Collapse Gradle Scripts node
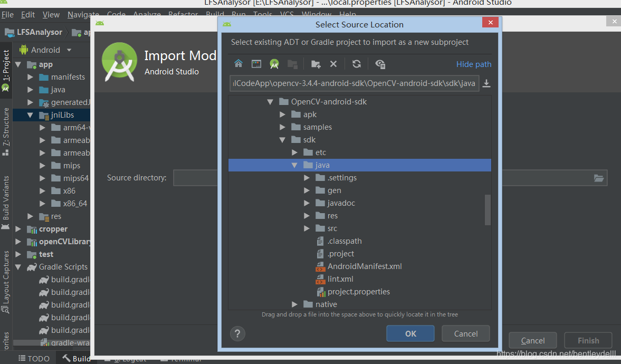The height and width of the screenshot is (364, 621). 18,267
